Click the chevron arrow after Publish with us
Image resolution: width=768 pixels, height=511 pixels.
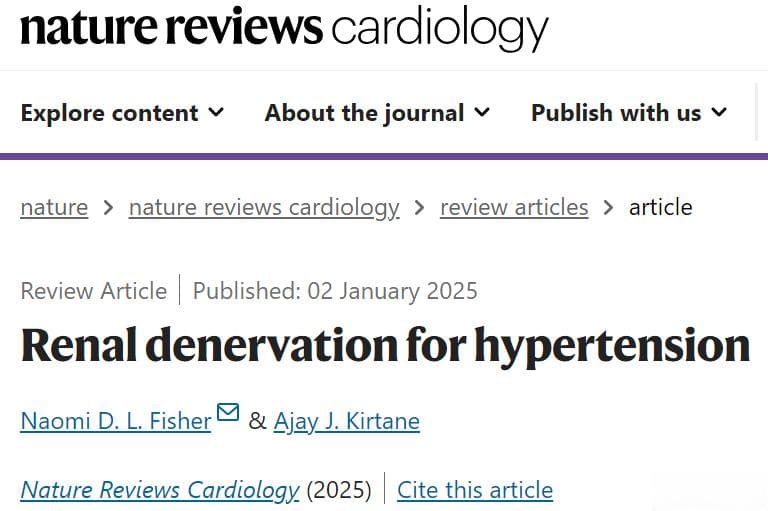tap(719, 112)
